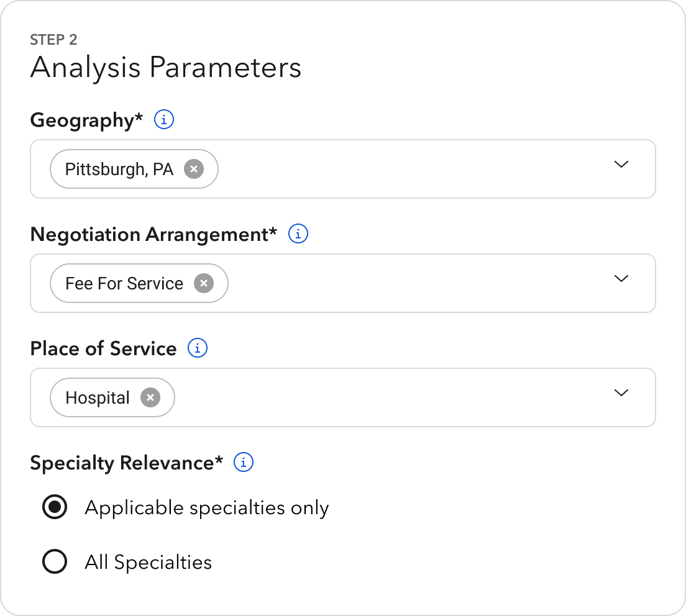This screenshot has width=686, height=616.
Task: Focus the Negotiation Arrangement field's empty area
Action: pyautogui.click(x=404, y=283)
